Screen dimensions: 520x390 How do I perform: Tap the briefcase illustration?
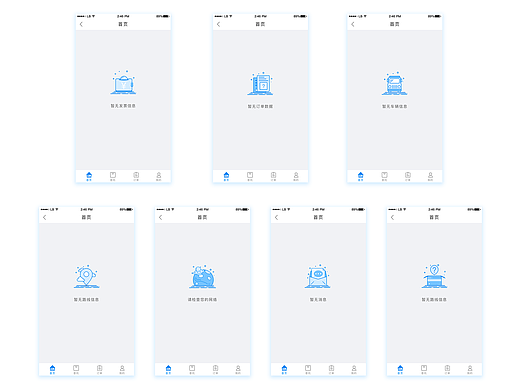click(123, 83)
